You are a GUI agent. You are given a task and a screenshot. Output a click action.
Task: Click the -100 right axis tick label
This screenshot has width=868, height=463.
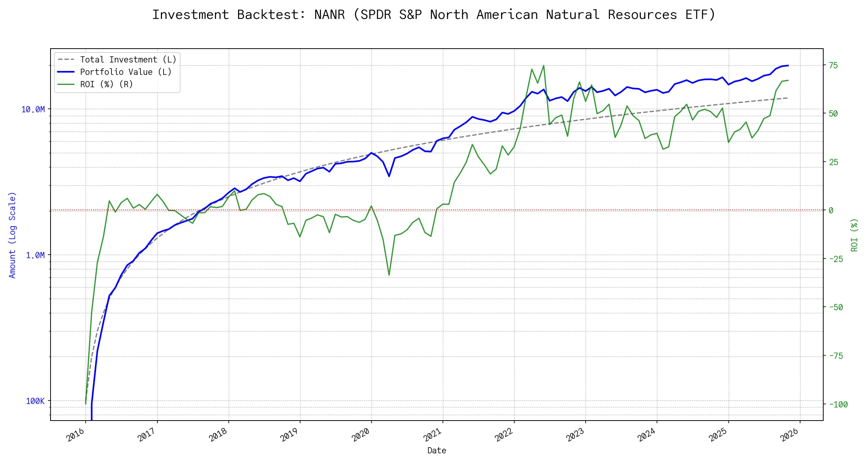pyautogui.click(x=838, y=404)
